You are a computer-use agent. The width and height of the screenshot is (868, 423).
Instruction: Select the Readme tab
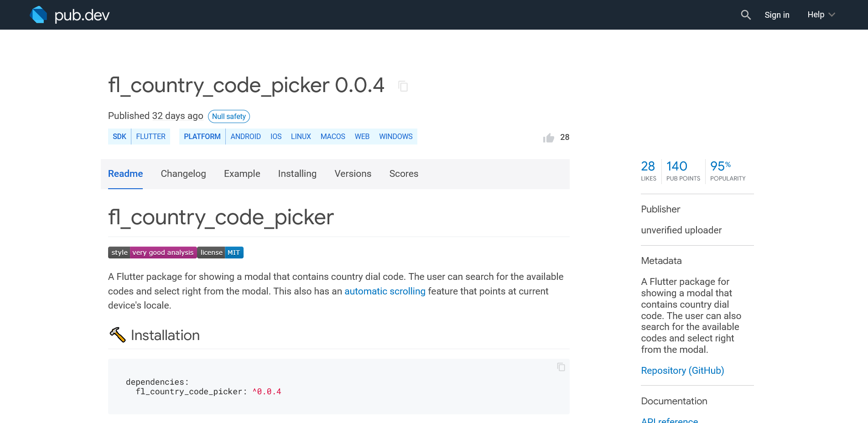click(x=125, y=174)
